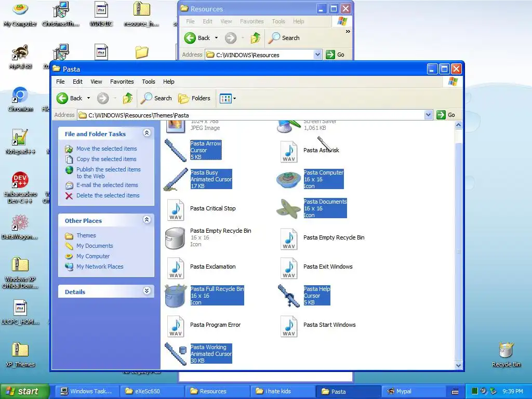The width and height of the screenshot is (532, 399).
Task: Open the File menu in Pasta window
Action: 60,82
